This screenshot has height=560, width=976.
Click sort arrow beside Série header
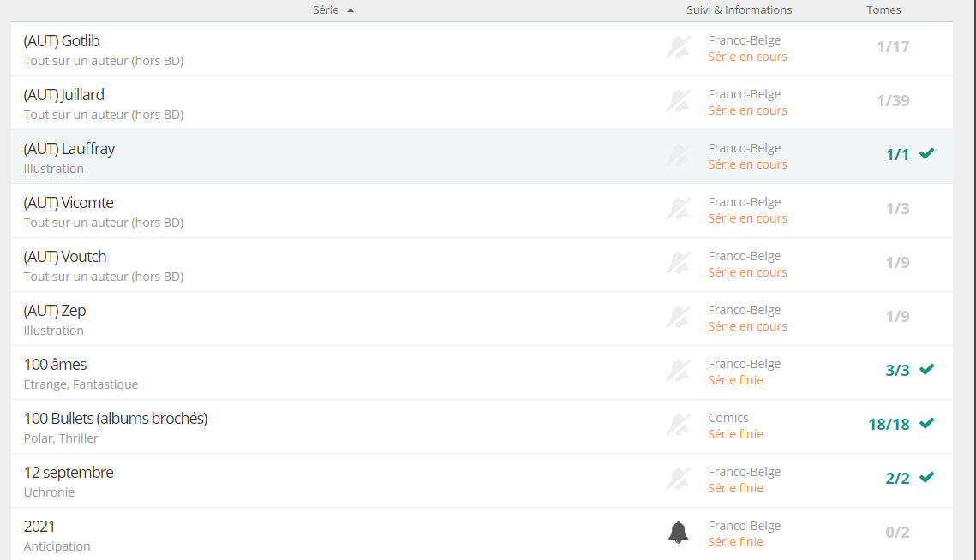click(x=350, y=10)
